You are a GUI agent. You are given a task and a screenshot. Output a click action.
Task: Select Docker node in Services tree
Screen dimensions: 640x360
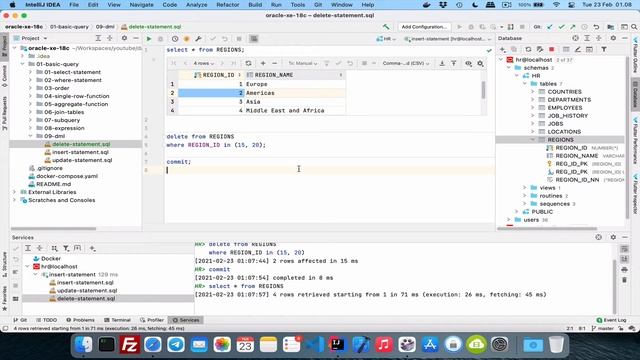(51, 258)
